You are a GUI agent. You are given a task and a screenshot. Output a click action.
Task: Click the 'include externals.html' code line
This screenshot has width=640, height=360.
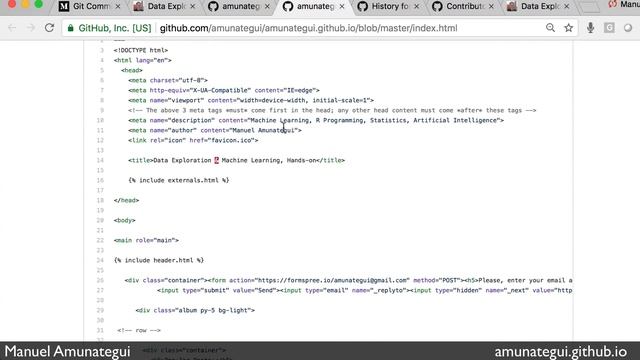click(179, 180)
